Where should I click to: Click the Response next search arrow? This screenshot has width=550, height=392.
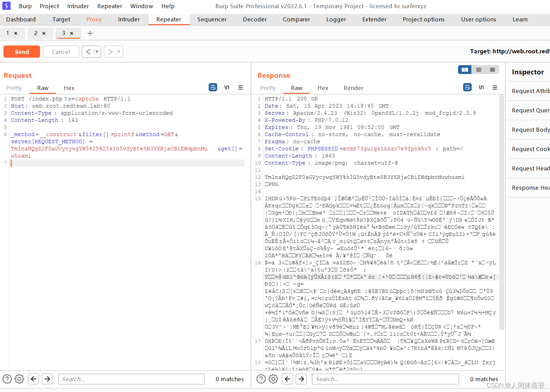[x=301, y=379]
